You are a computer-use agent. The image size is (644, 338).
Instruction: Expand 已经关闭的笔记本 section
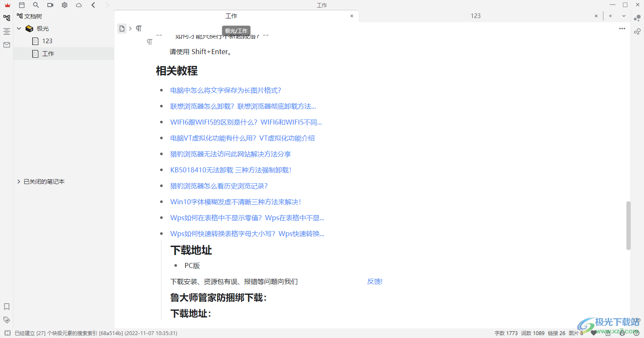(x=18, y=181)
